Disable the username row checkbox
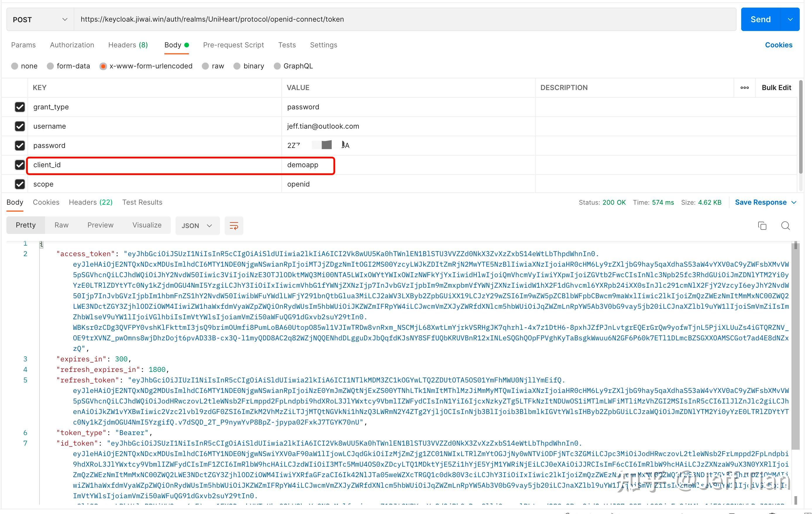Viewport: 812px width, 514px height. [x=20, y=126]
